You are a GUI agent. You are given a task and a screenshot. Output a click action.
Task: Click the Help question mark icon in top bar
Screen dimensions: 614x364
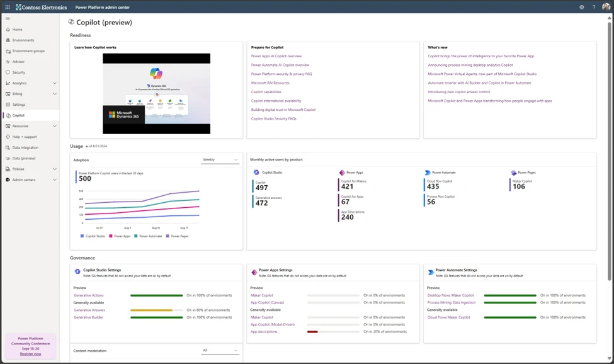(x=594, y=7)
